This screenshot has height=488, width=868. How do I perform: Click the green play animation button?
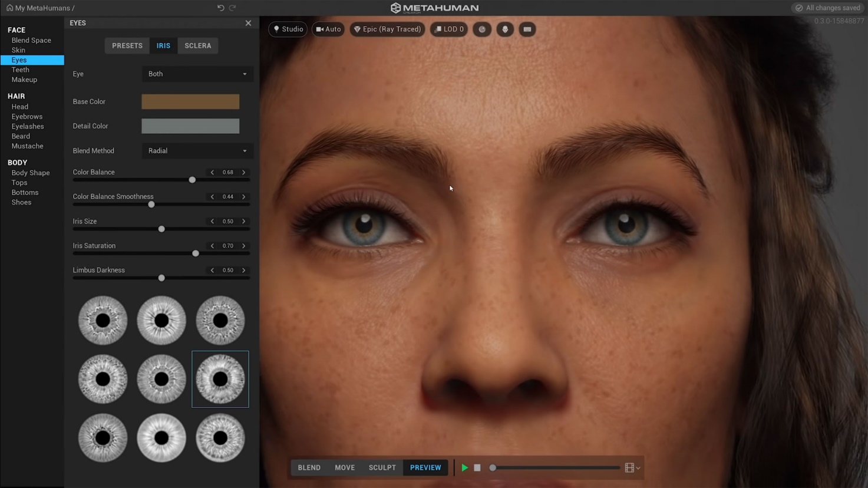point(464,467)
